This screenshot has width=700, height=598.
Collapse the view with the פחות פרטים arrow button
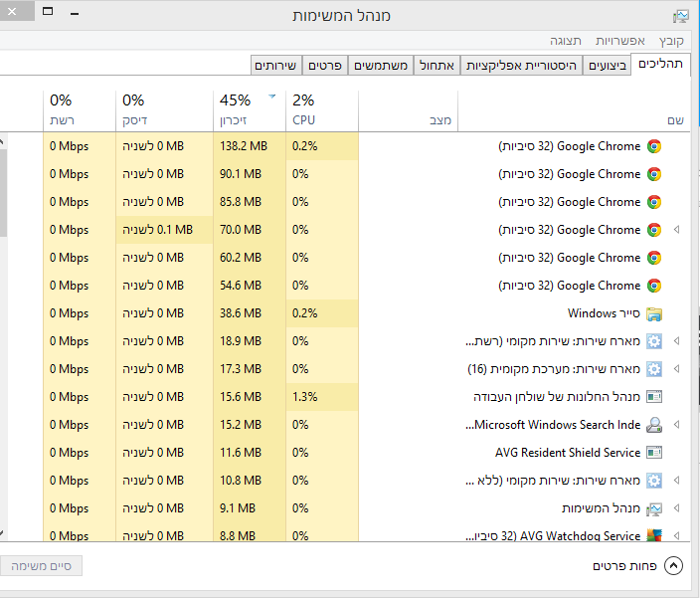point(674,566)
